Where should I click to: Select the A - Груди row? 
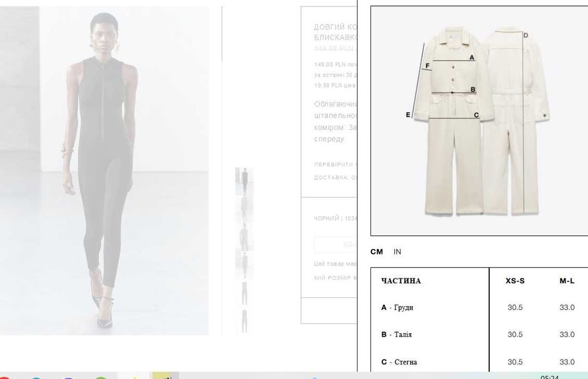pyautogui.click(x=479, y=307)
